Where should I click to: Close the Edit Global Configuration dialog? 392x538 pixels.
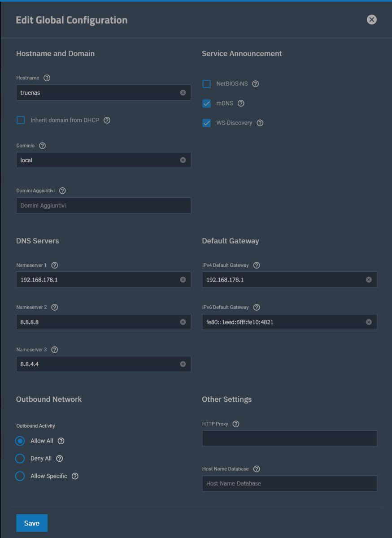click(x=371, y=19)
